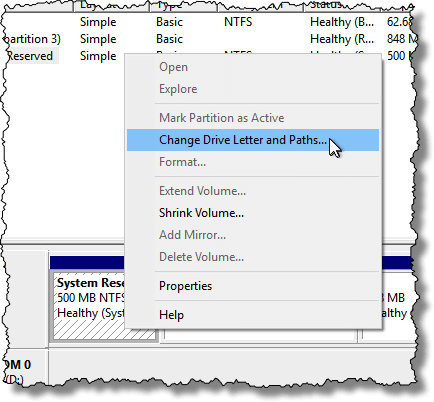Image resolution: width=434 pixels, height=402 pixels.
Task: Choose Open from the context menu
Action: pos(253,67)
